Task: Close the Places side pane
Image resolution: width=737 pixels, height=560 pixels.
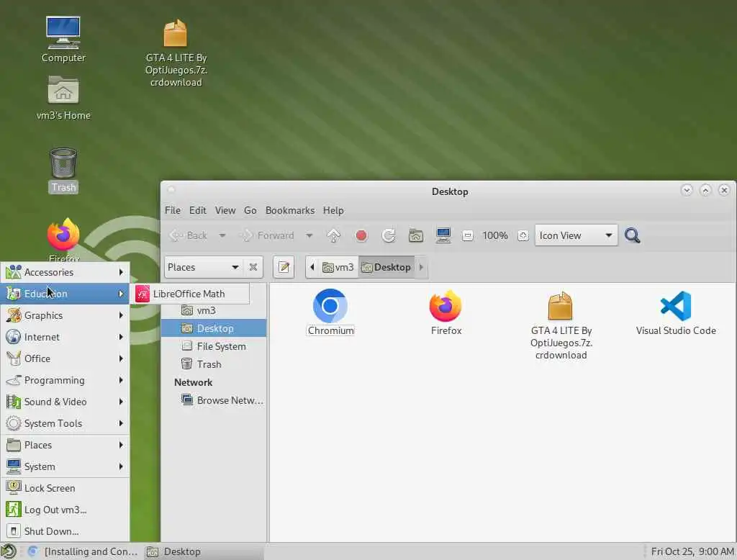Action: tap(253, 267)
